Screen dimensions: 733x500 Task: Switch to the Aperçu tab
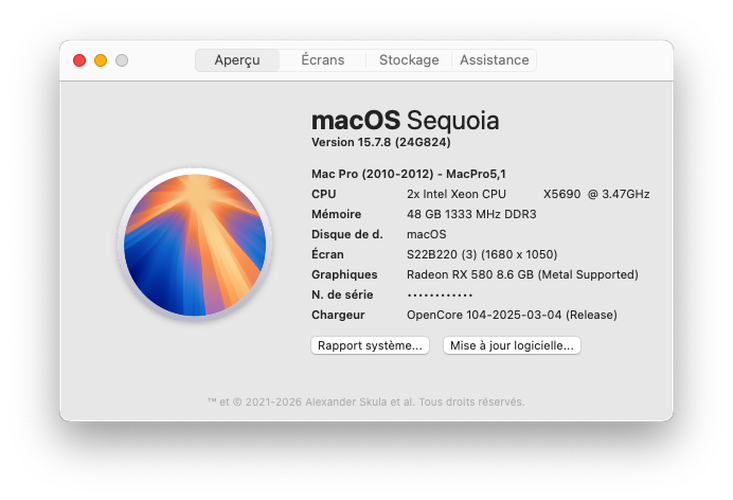click(x=237, y=60)
